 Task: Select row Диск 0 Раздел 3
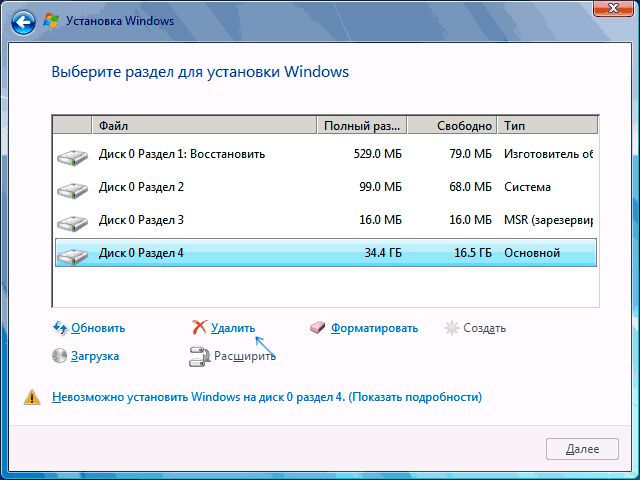click(326, 220)
